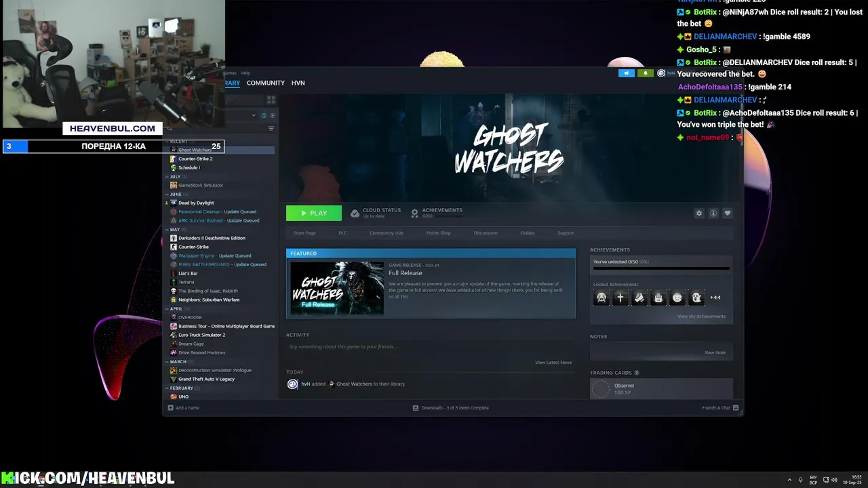Select Schedule I in the library list
This screenshot has height=488, width=868.
189,167
